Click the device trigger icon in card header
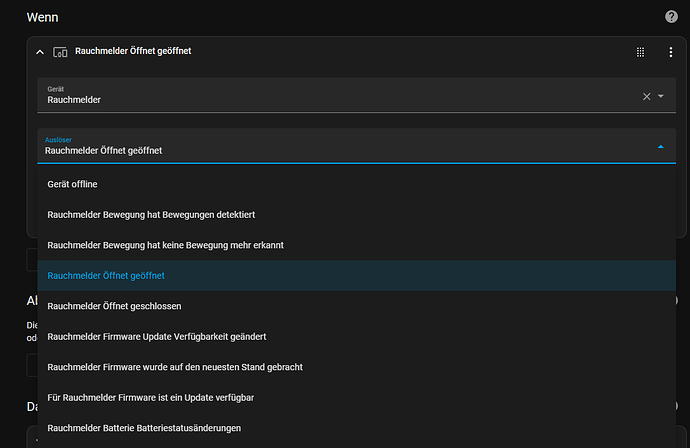This screenshot has height=448, width=690. 60,52
